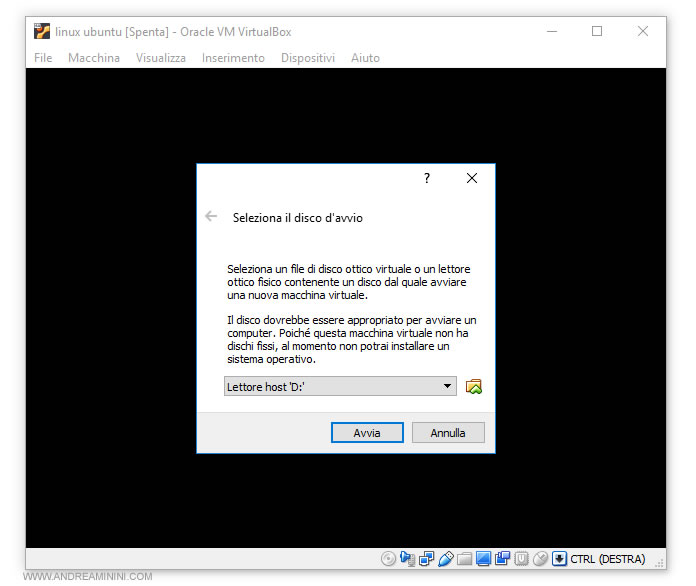Click the back arrow in the dialog
This screenshot has height=586, width=696.
point(211,216)
